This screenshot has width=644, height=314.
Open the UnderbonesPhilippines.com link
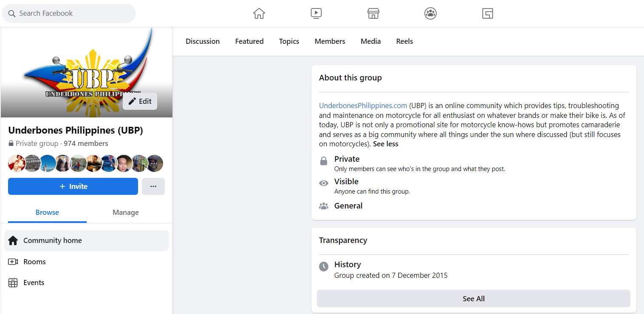[x=363, y=106]
